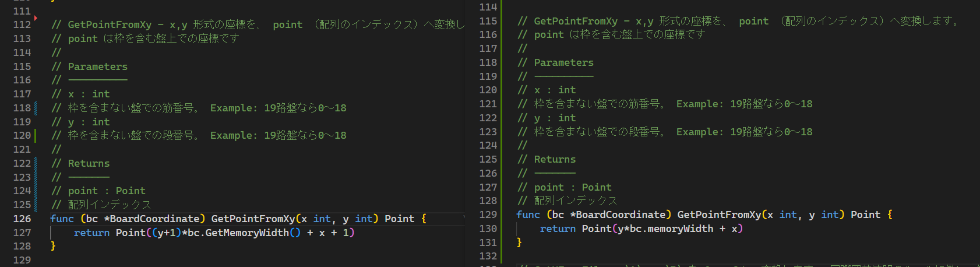The image size is (980, 267).
Task: Click the return keyword on left line 127
Action: 91,233
